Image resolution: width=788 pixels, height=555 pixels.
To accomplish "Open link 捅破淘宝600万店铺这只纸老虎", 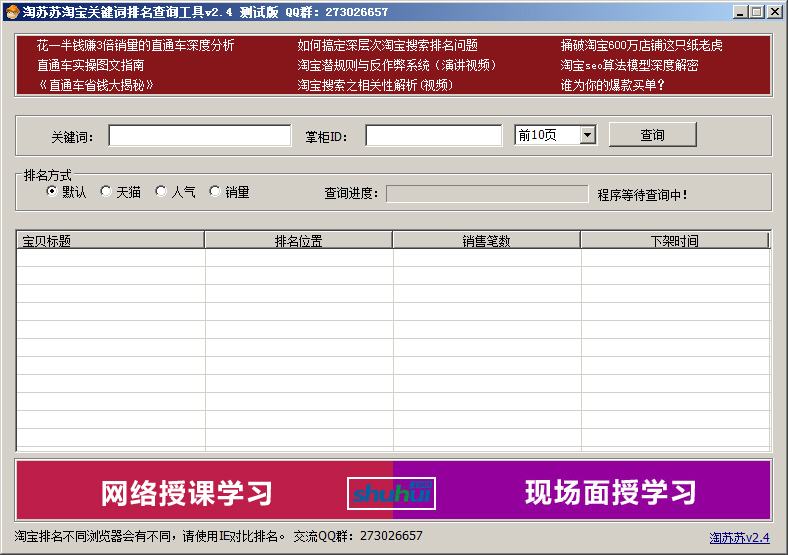I will coord(642,46).
